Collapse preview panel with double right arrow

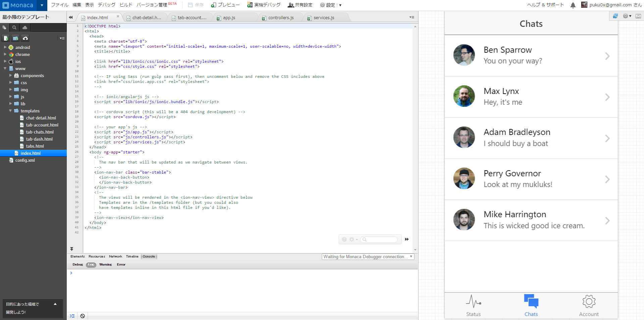coord(407,239)
